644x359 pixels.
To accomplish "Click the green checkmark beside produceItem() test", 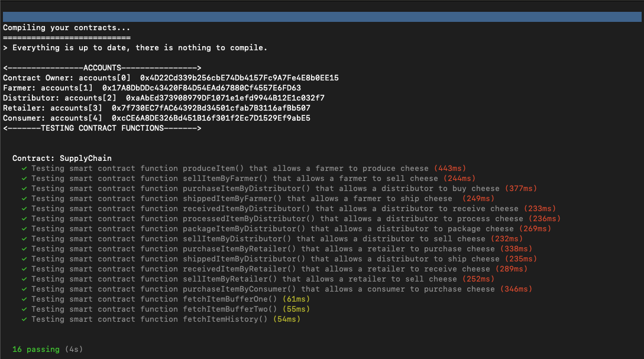I will [x=24, y=169].
